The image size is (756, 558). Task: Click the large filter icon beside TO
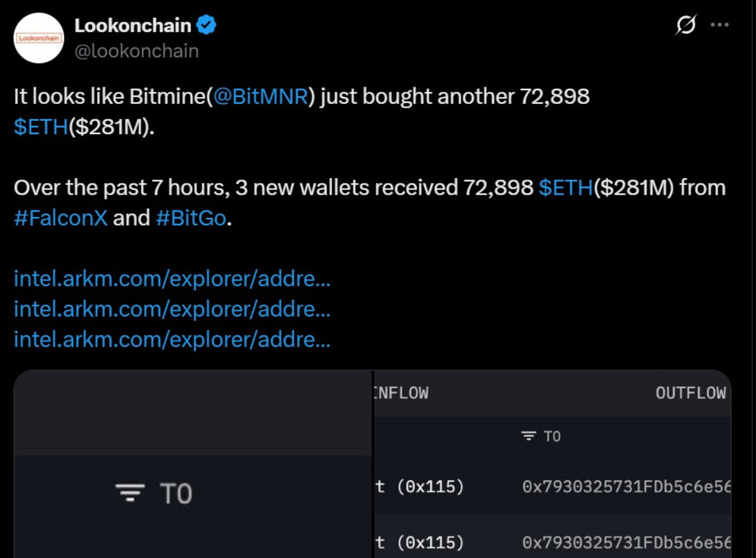point(130,493)
